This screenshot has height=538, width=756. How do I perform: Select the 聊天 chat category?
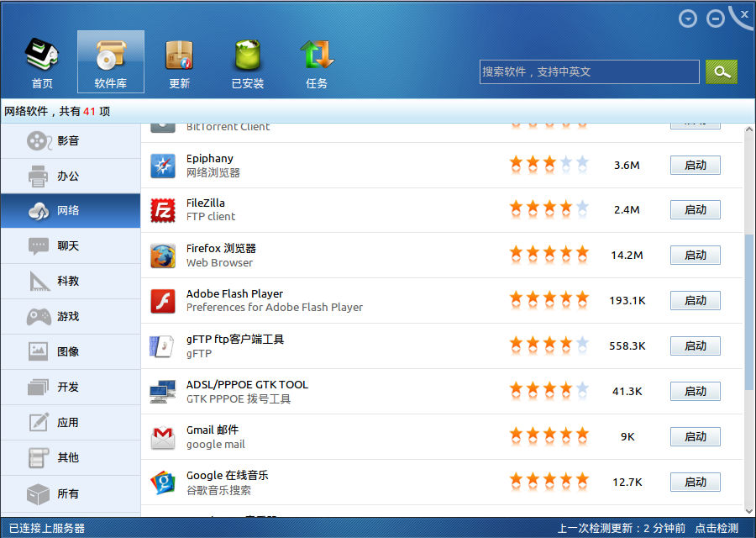pyautogui.click(x=71, y=246)
